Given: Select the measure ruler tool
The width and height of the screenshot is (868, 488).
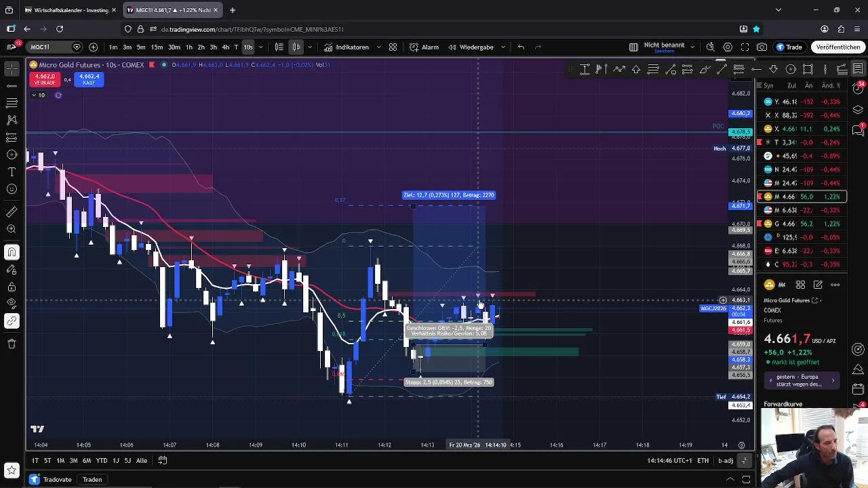Looking at the screenshot, I should (12, 212).
